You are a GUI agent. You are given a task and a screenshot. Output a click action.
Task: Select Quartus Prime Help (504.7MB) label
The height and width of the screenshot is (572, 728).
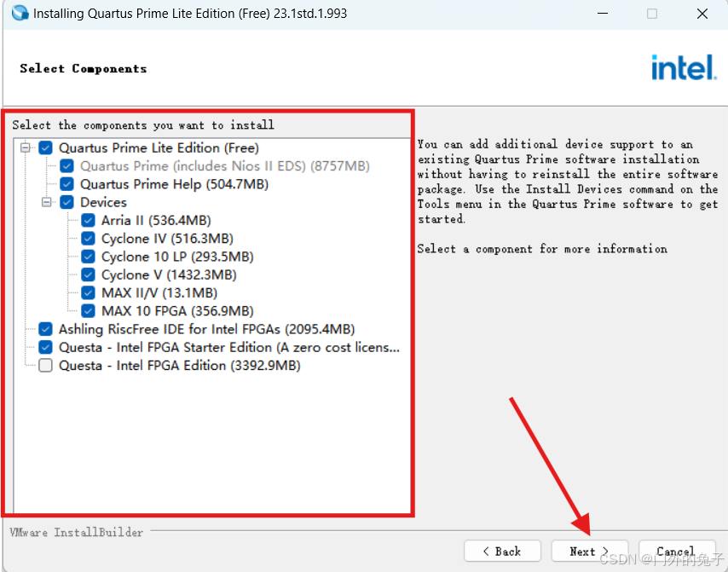pos(174,184)
